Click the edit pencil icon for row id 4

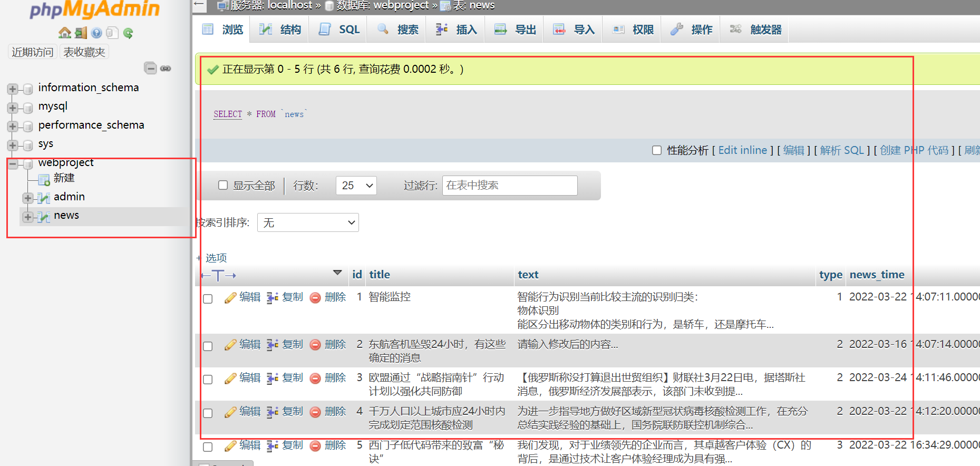(x=230, y=412)
